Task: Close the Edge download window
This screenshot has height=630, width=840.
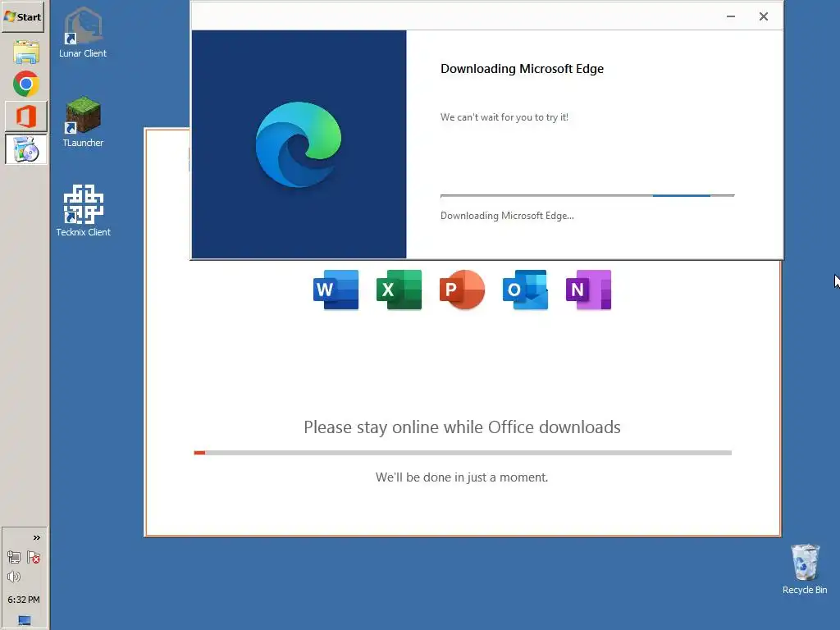Action: pyautogui.click(x=764, y=16)
